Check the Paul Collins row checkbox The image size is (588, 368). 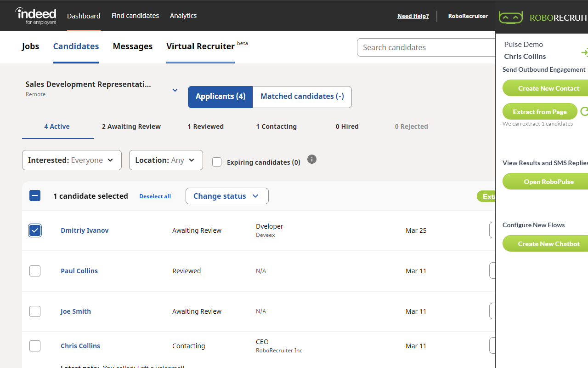point(35,271)
